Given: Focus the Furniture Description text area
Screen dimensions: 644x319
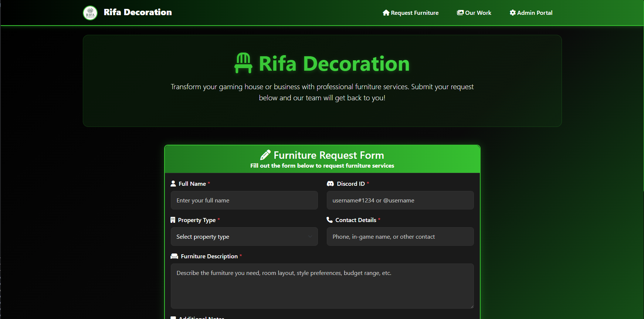Looking at the screenshot, I should (x=322, y=286).
